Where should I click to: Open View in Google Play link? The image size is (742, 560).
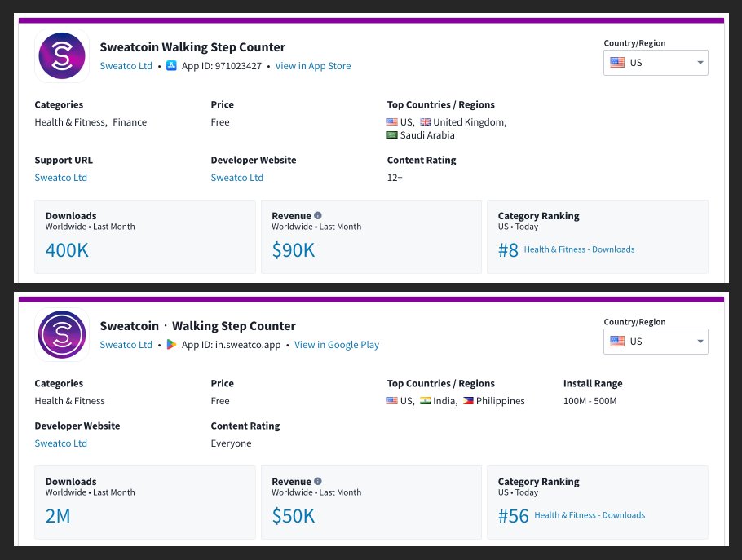(337, 345)
